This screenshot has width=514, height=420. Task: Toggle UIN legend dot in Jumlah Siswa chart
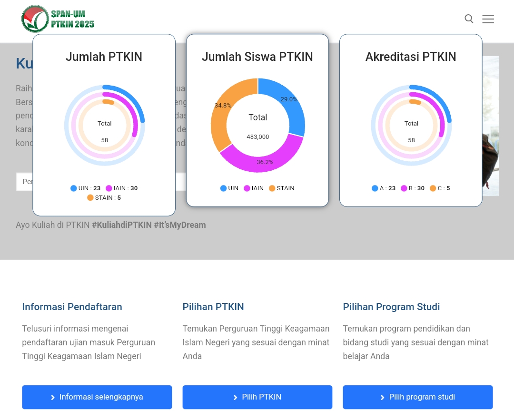click(x=224, y=188)
